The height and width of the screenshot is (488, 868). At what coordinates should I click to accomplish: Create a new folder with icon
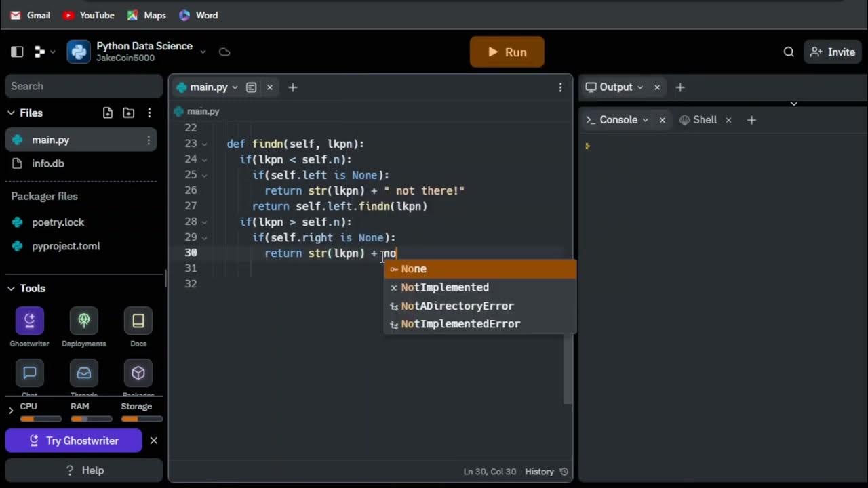point(129,113)
